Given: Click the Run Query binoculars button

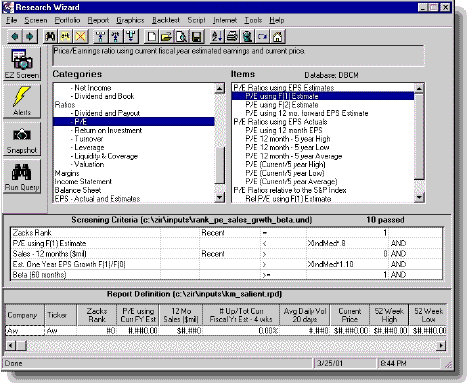Looking at the screenshot, I should pos(22,176).
